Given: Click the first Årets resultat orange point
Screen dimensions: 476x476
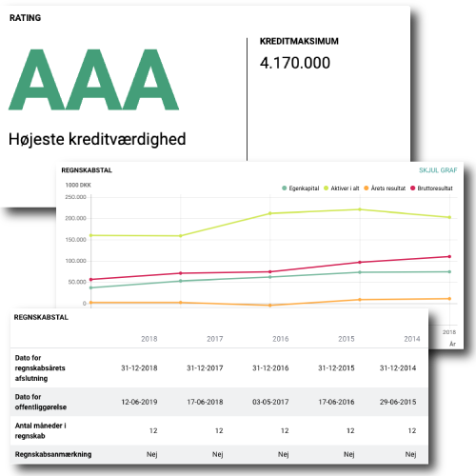Looking at the screenshot, I should tap(90, 303).
